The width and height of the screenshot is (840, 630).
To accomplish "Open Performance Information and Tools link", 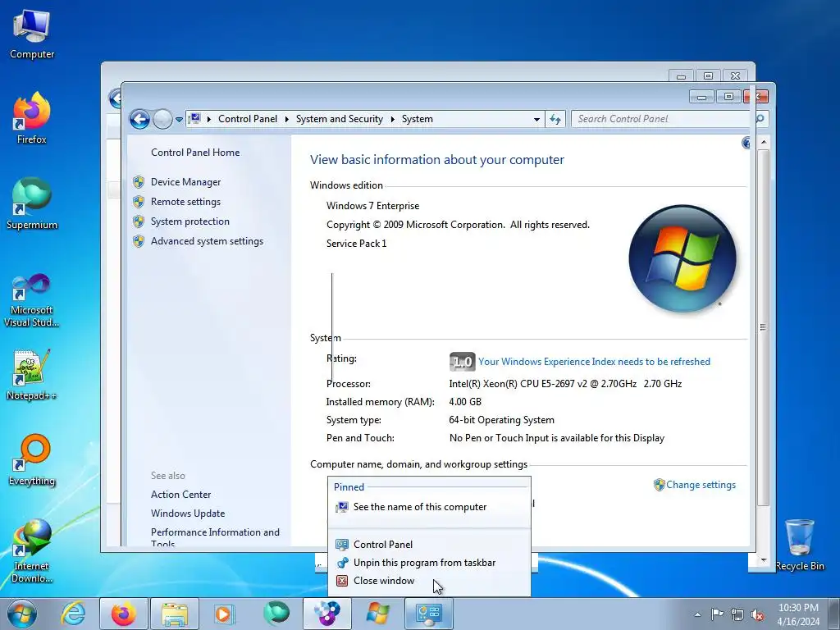I will pos(215,537).
